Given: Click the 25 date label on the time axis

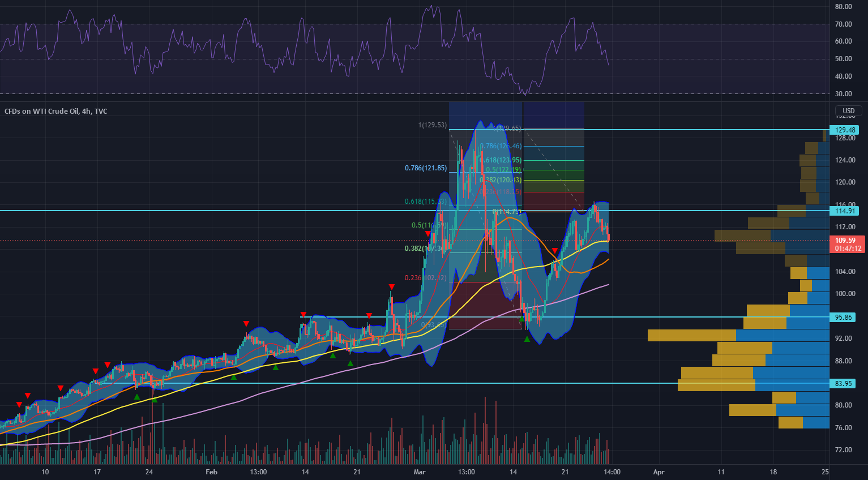Looking at the screenshot, I should click(826, 472).
